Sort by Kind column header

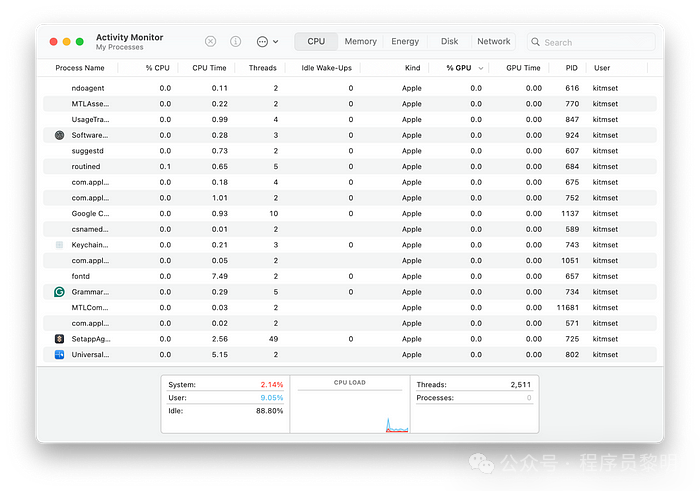tap(412, 68)
